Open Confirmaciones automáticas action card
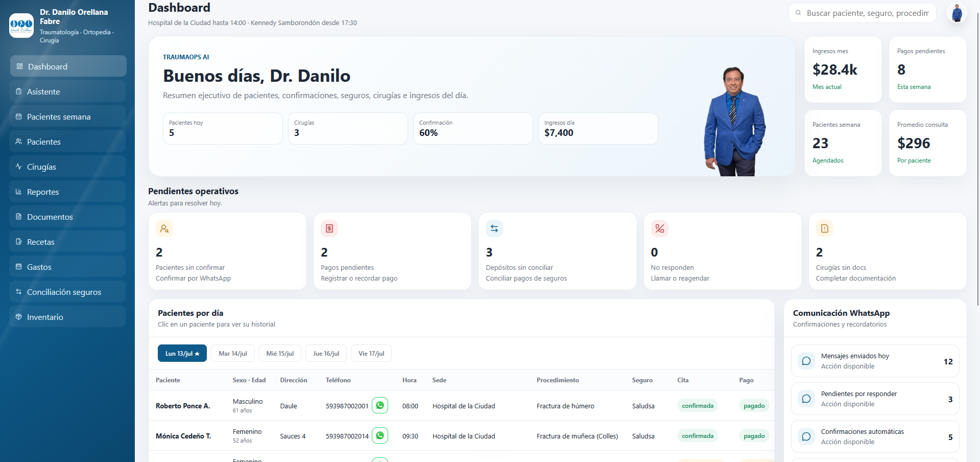Screen dimensions: 980x462 click(875, 436)
